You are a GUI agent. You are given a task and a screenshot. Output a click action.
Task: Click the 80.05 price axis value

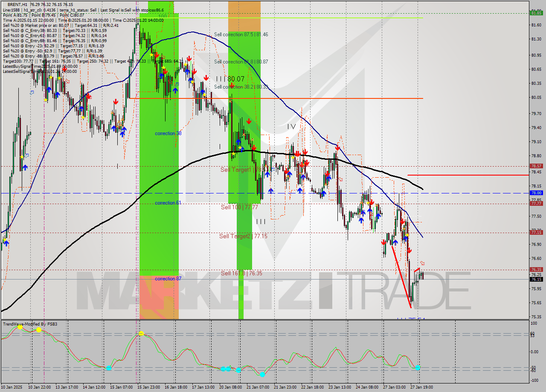point(536,98)
